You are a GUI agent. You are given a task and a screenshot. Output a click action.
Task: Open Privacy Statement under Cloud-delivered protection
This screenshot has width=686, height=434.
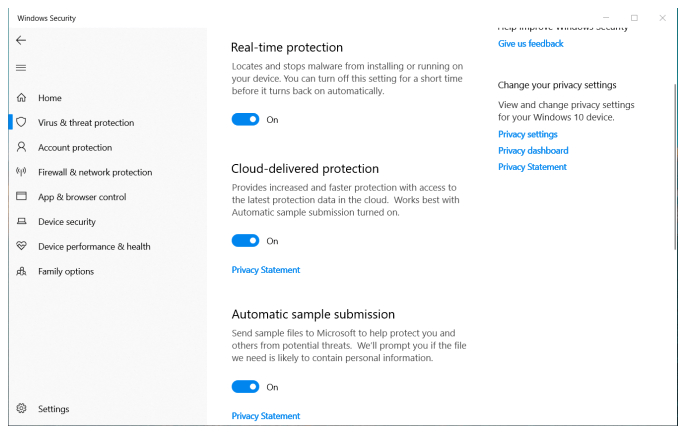tap(265, 270)
